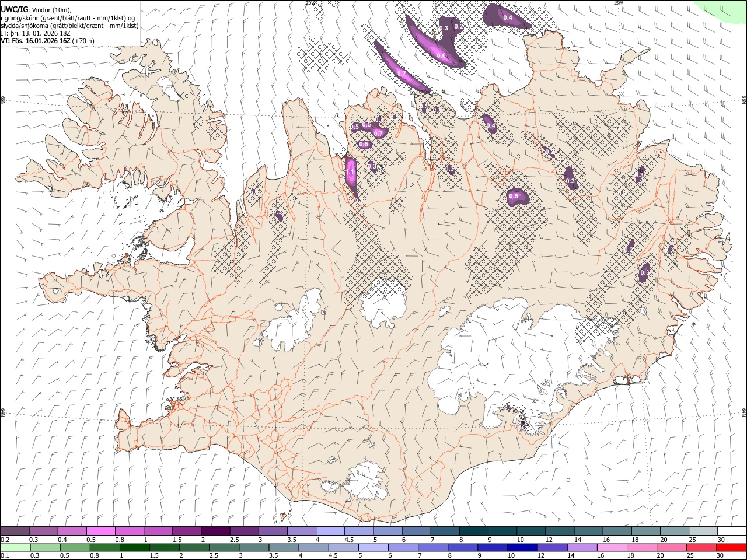Click the initial time text 'IT: þri. 13. 01. 2026 18Z'
Viewport: 747px width, 560px height.
click(35, 33)
